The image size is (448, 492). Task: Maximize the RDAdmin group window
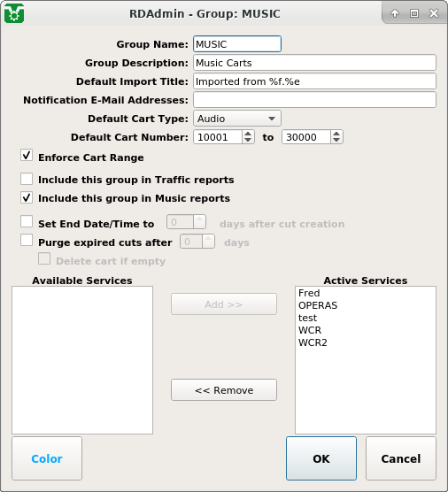[414, 13]
